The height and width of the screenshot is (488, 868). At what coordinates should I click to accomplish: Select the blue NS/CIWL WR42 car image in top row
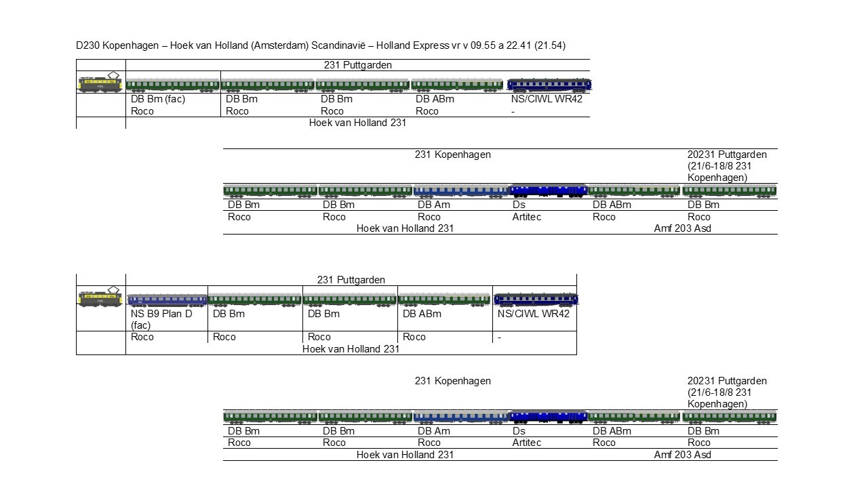[549, 85]
